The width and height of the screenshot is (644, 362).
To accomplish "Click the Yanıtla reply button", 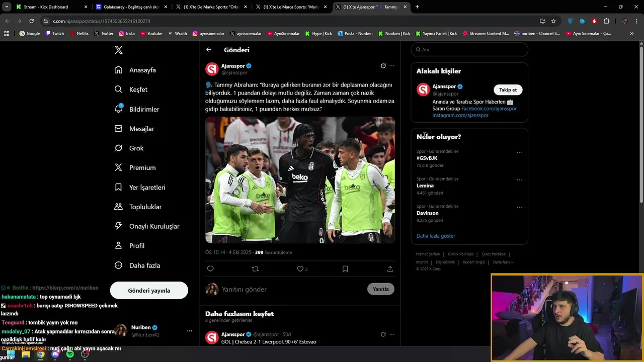I will [381, 289].
